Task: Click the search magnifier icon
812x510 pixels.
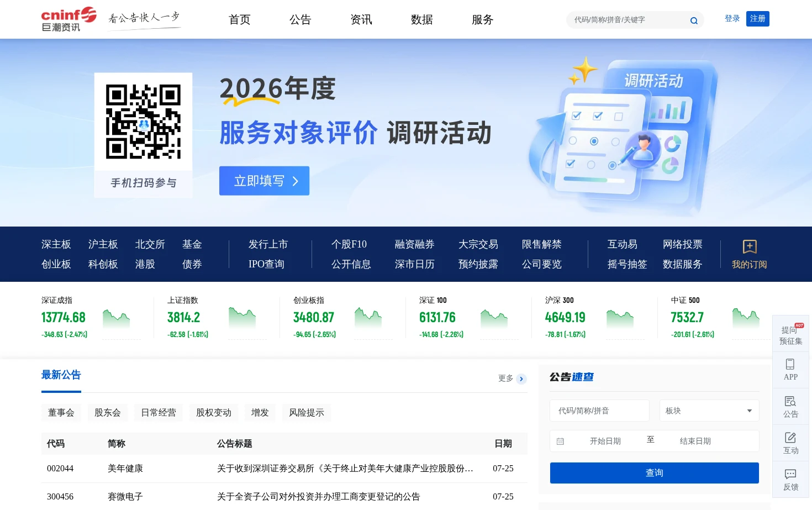Action: [694, 20]
